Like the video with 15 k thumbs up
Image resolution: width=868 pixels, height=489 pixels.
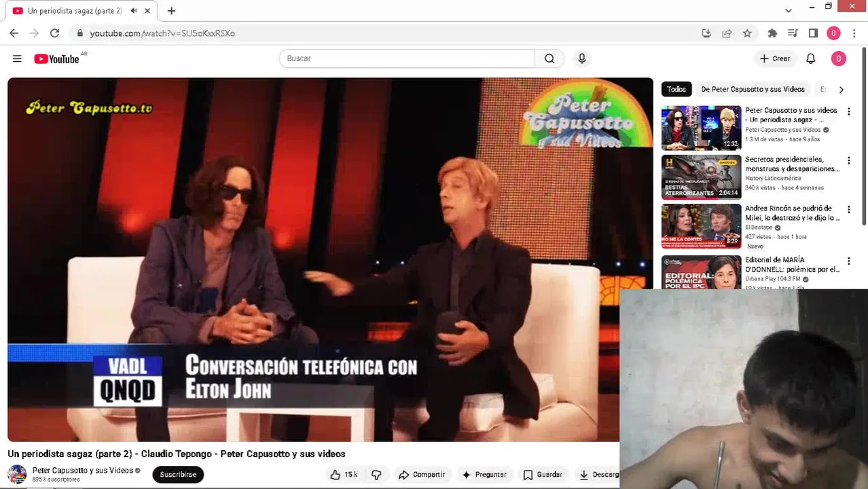point(344,475)
